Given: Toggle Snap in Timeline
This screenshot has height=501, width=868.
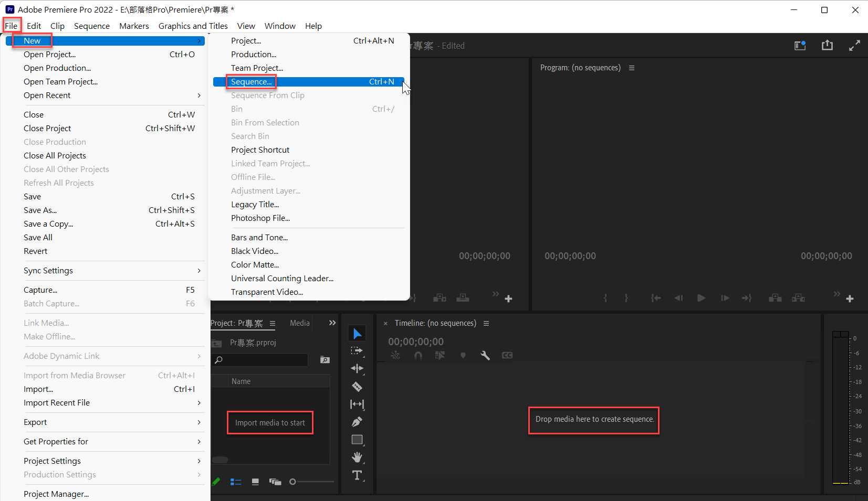Looking at the screenshot, I should [x=418, y=355].
